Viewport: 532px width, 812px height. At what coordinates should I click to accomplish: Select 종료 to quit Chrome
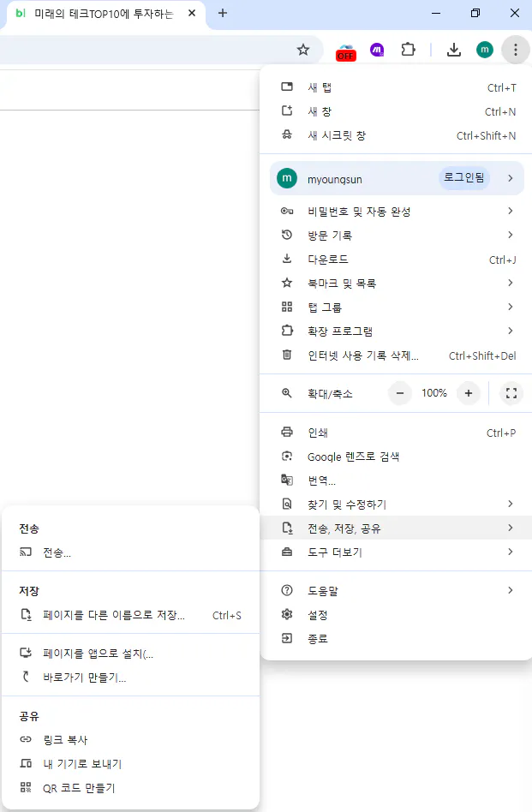(x=395, y=638)
